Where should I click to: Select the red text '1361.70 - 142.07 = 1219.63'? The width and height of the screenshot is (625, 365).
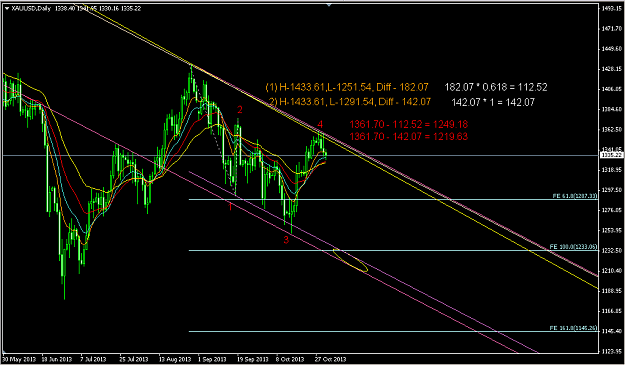click(409, 136)
